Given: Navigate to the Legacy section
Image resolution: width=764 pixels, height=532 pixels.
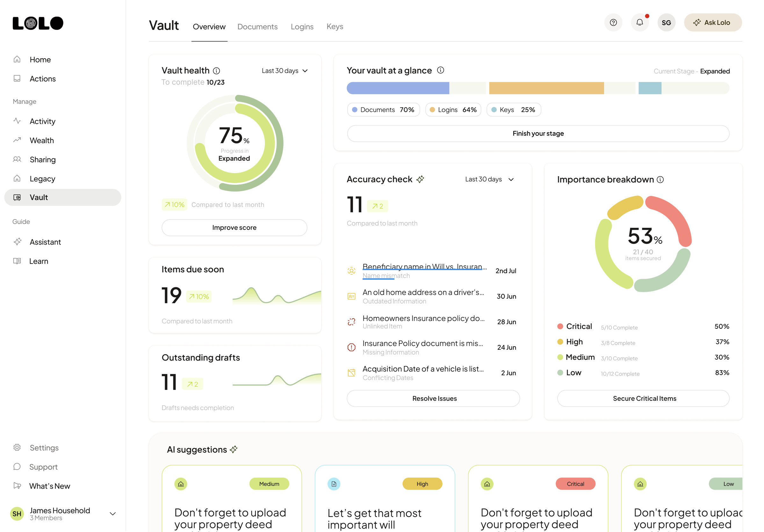Looking at the screenshot, I should point(42,178).
